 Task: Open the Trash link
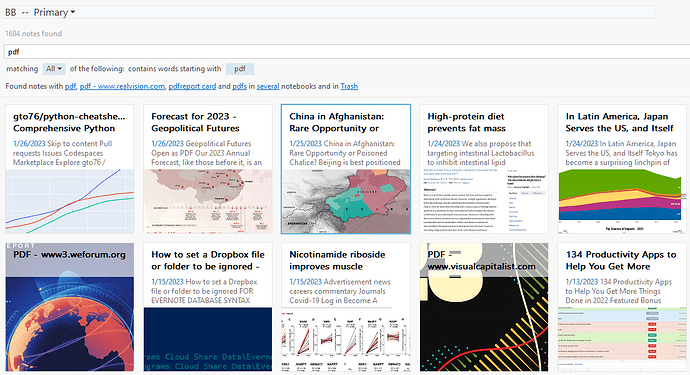[349, 86]
